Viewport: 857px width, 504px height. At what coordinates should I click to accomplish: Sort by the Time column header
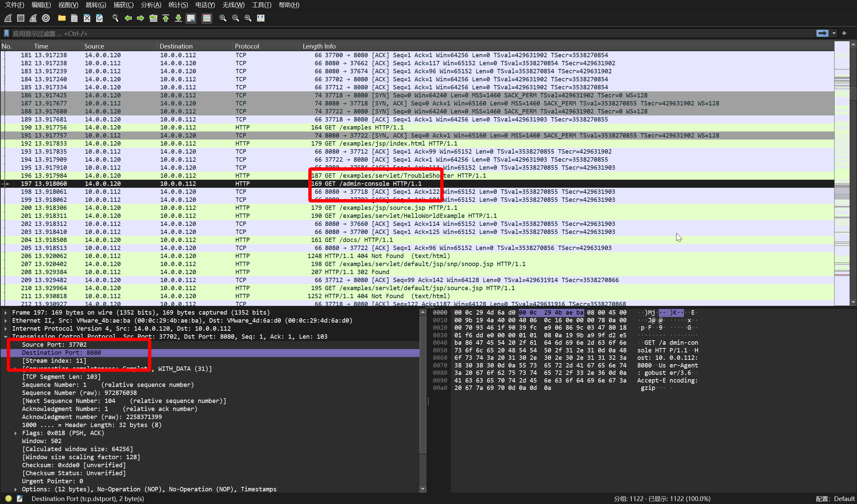(57, 46)
